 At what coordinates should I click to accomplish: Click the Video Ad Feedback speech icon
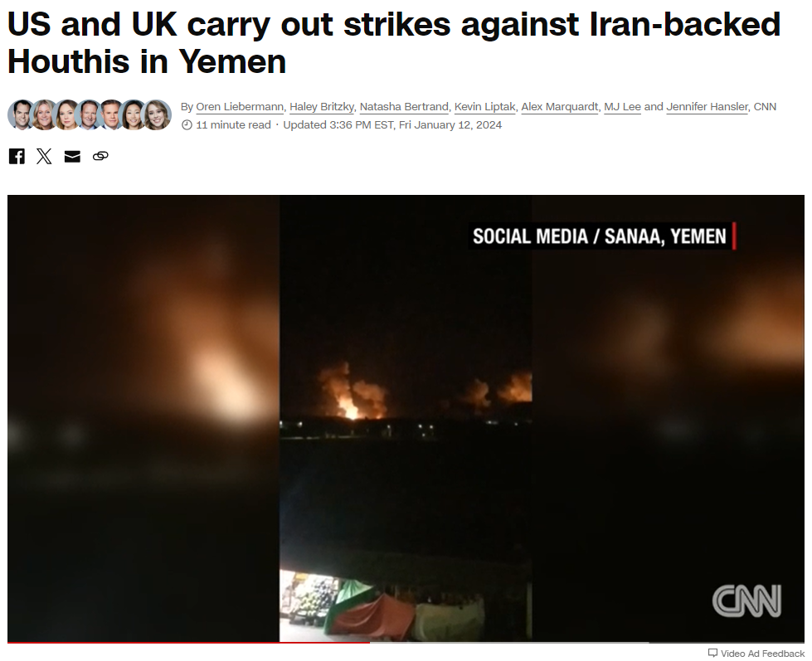point(712,653)
